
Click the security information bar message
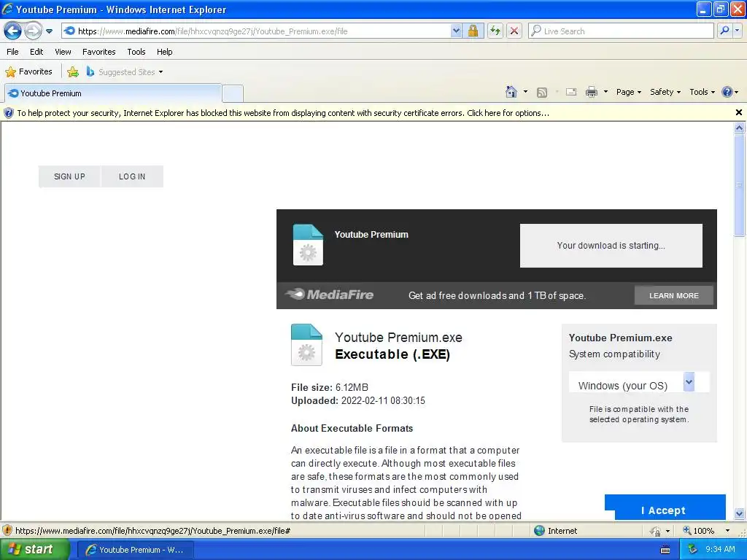tap(283, 113)
